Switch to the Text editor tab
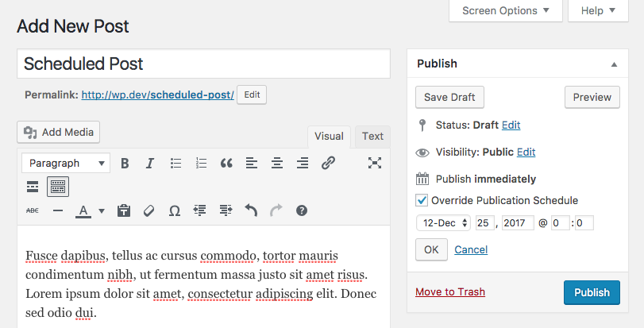Viewport: 644px width, 328px height. (372, 136)
